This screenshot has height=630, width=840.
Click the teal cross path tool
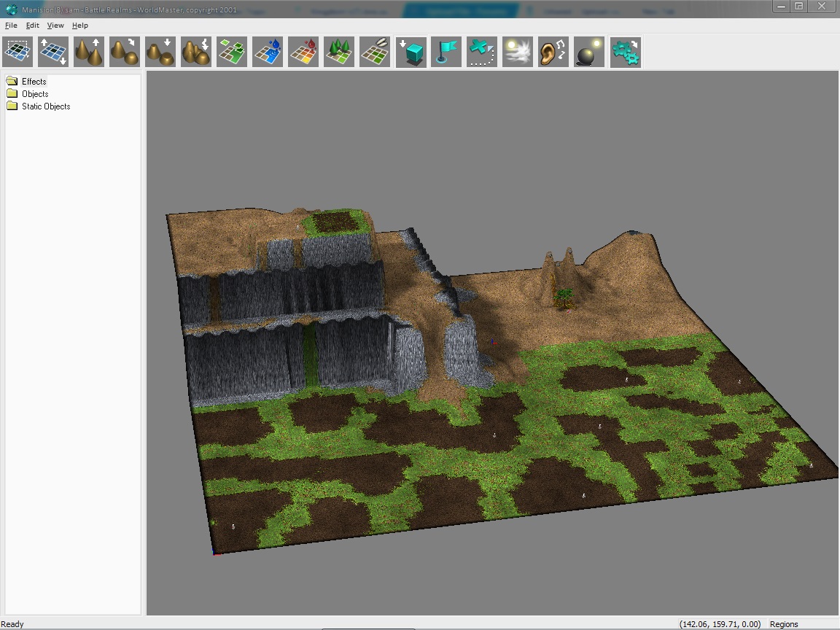pos(482,52)
